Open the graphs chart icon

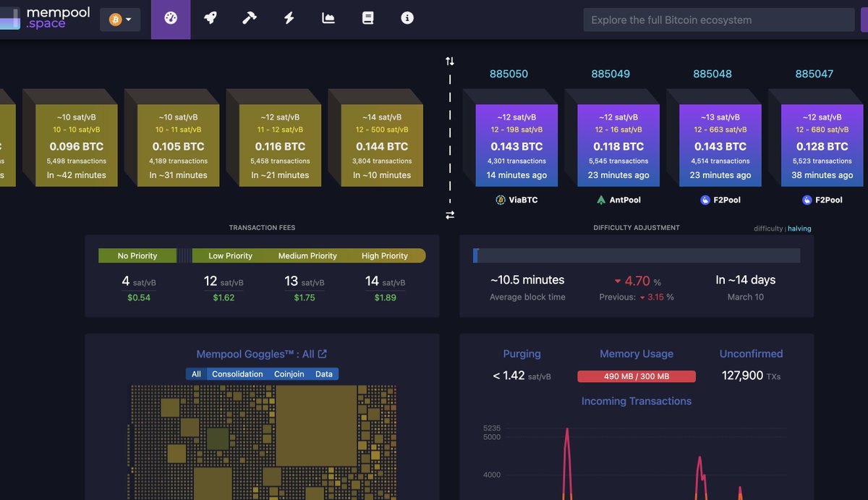tap(328, 20)
